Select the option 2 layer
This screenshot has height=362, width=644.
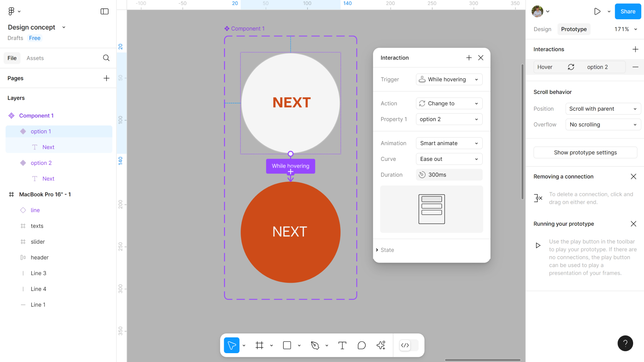pyautogui.click(x=41, y=163)
